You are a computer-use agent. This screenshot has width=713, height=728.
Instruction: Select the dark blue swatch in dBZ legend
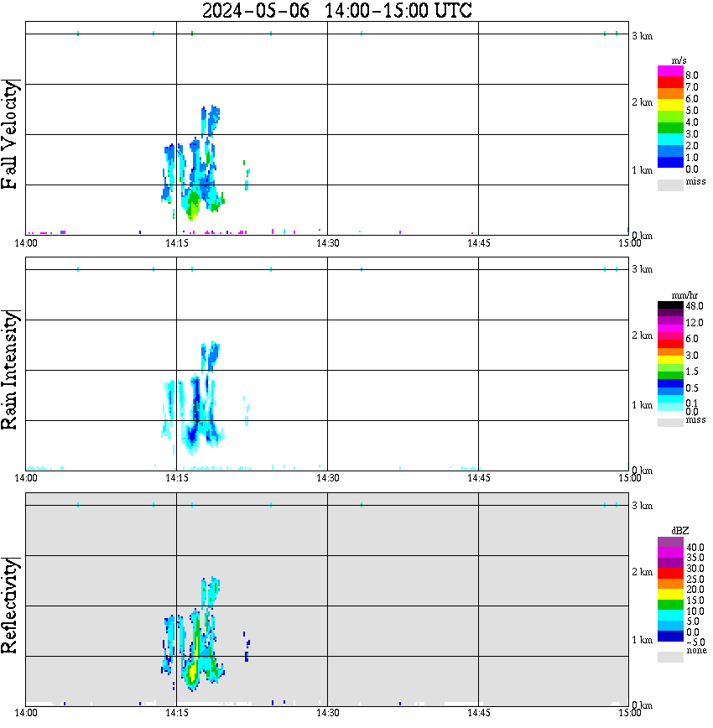coord(670,636)
